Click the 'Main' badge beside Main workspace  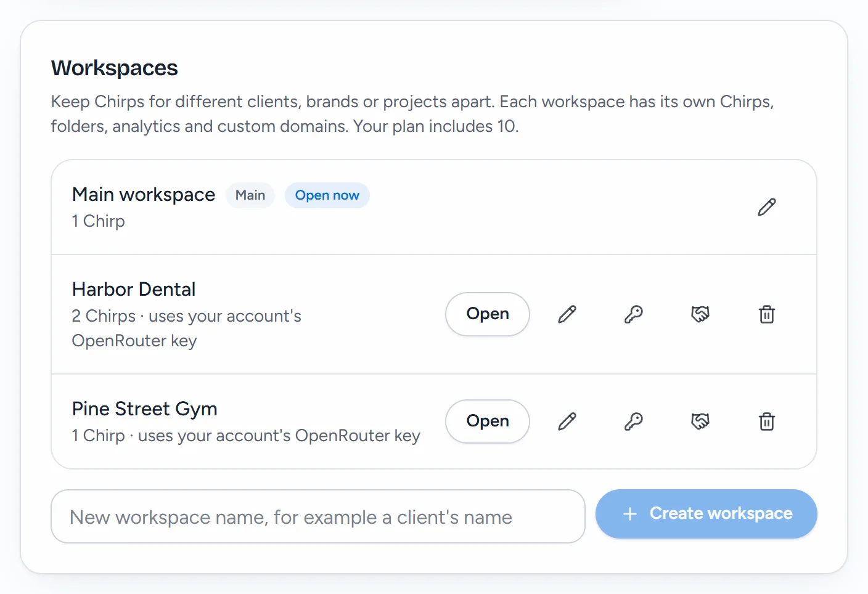250,195
